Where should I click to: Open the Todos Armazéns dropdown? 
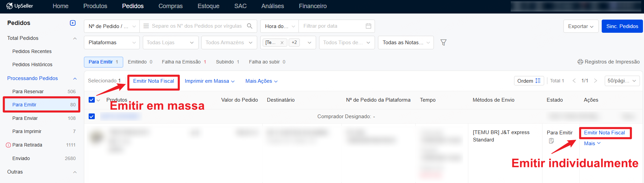[229, 43]
